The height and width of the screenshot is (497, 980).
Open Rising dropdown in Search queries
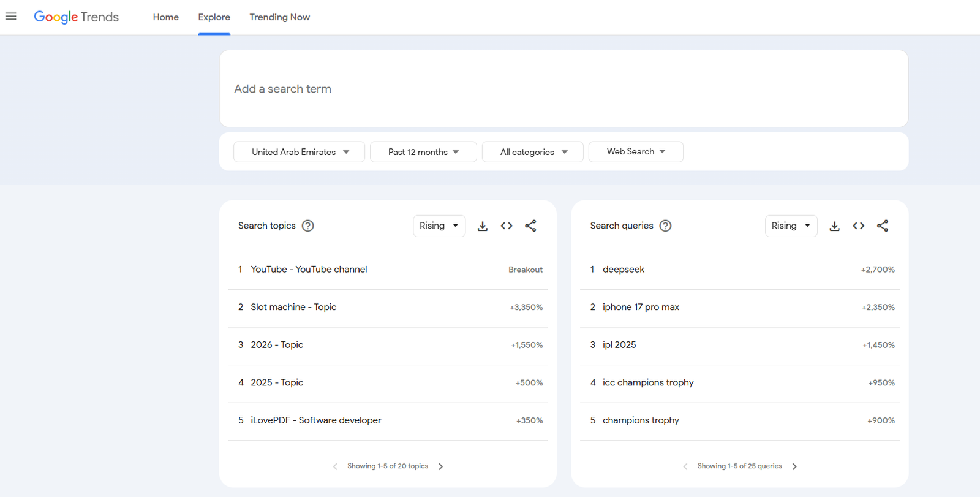(791, 226)
